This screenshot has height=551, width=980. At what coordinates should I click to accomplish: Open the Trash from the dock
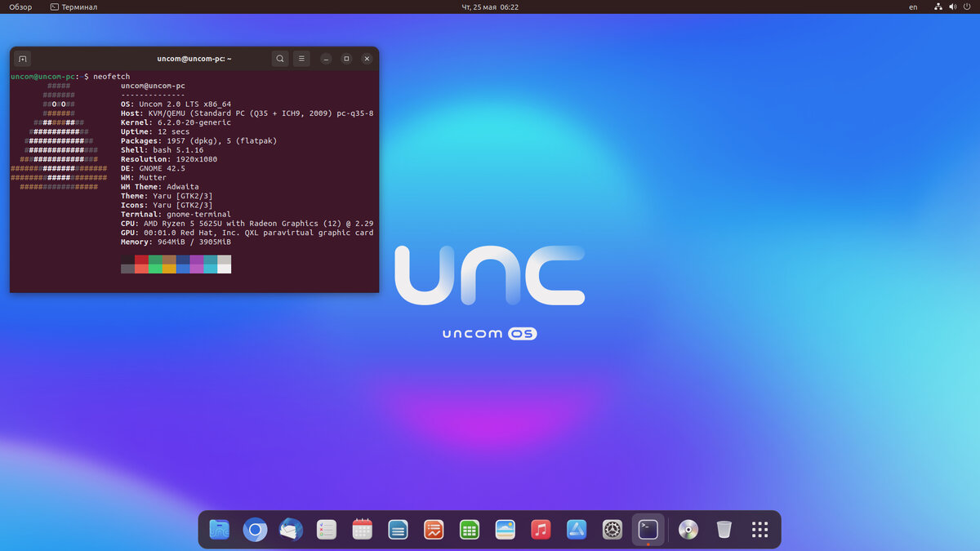tap(724, 530)
